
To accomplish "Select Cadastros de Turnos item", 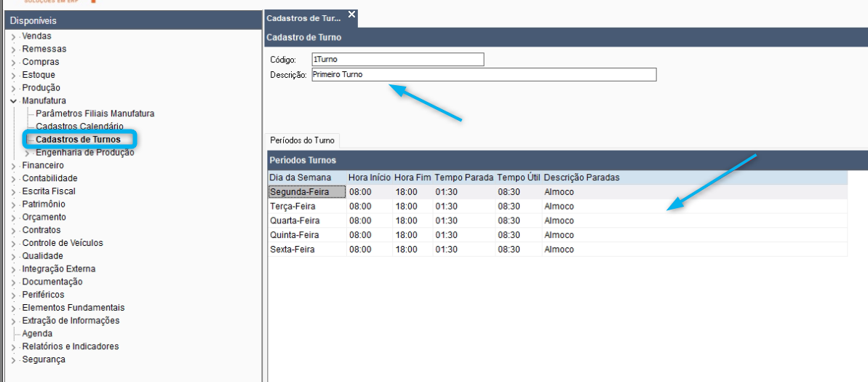I will (78, 140).
